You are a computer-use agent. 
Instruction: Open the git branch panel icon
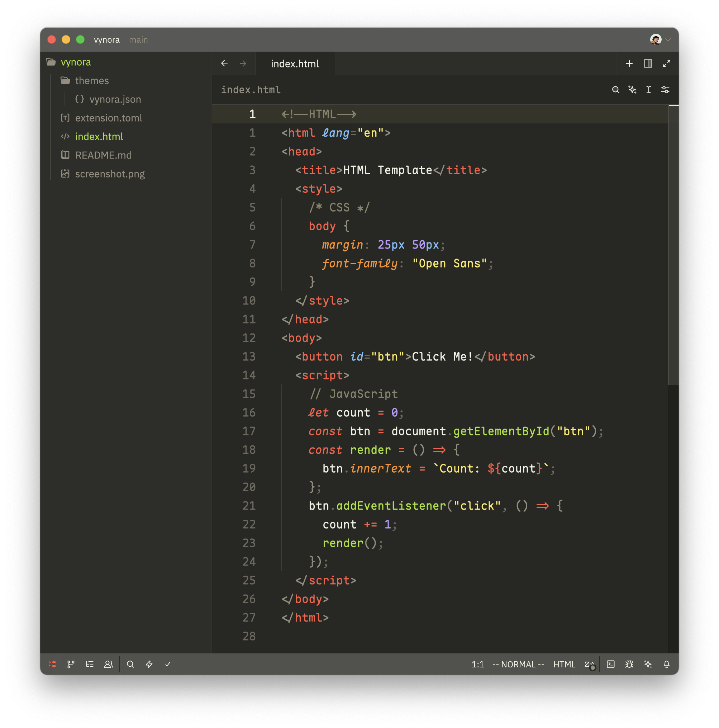point(71,664)
